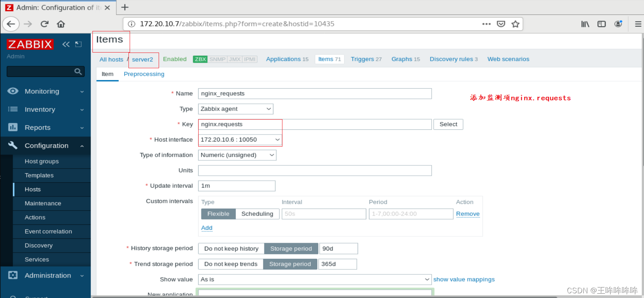644x298 pixels.
Task: Click the Configuration wrench icon
Action: (13, 145)
